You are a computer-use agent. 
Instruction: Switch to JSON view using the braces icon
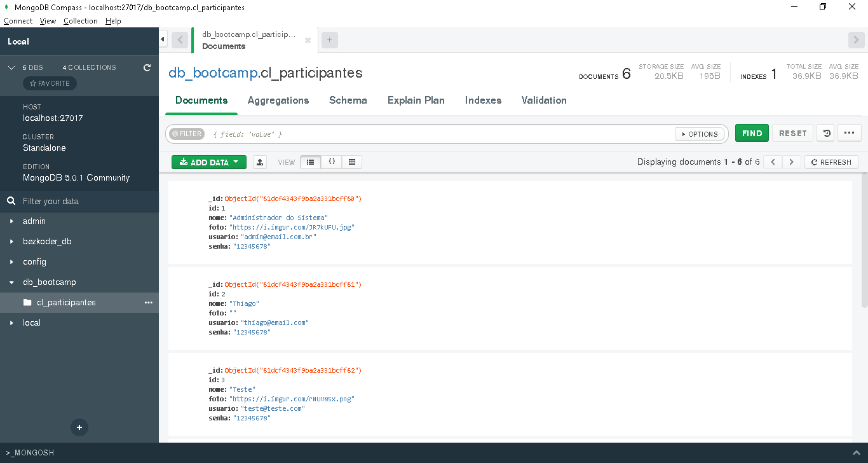(331, 162)
